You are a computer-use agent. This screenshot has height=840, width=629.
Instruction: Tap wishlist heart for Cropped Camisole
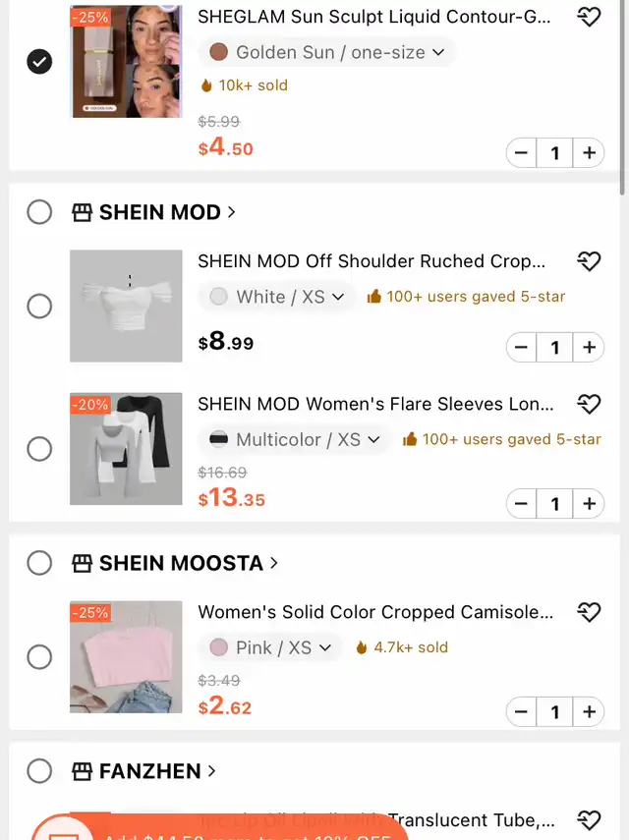click(589, 612)
